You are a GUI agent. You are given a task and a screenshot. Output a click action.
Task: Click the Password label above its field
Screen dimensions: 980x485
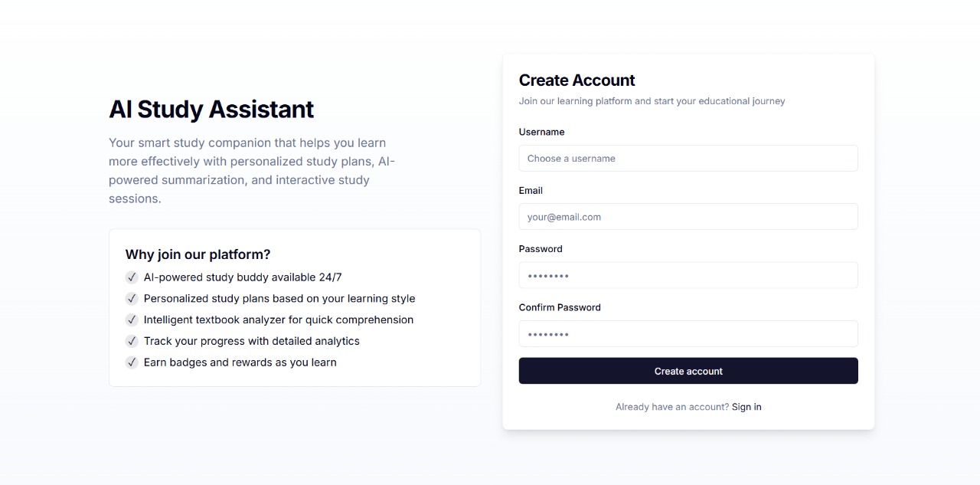[x=541, y=249]
